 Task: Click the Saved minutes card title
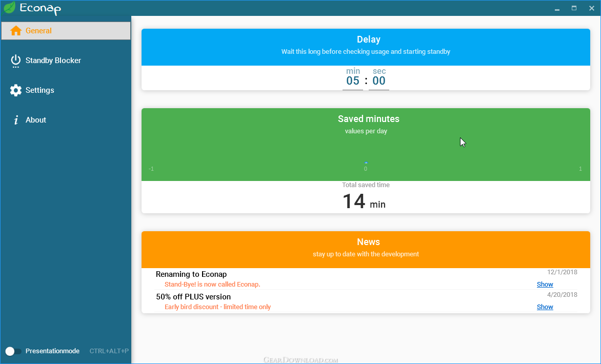[x=369, y=119]
